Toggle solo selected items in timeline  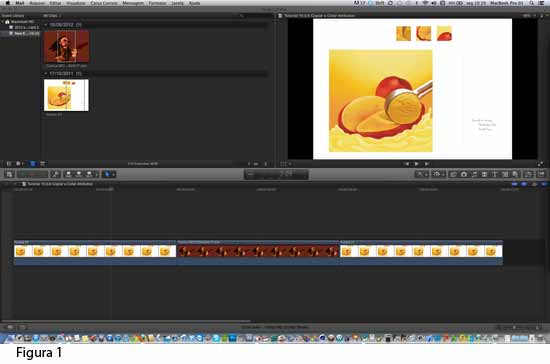[534, 184]
